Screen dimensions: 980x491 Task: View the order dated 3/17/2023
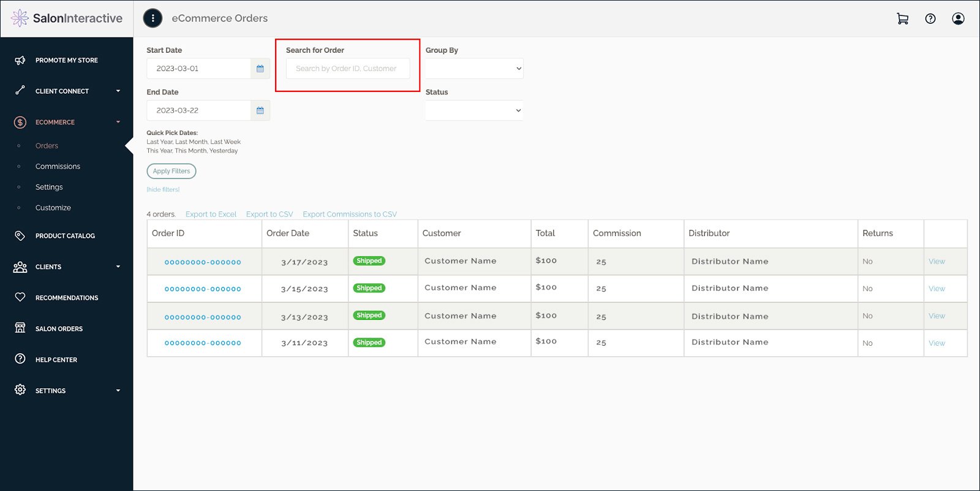click(937, 262)
